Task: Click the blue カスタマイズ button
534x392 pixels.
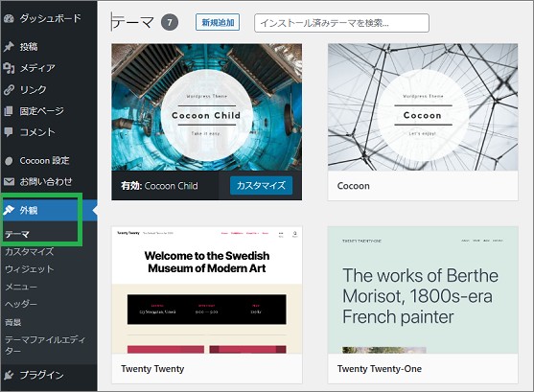Action: (x=261, y=186)
